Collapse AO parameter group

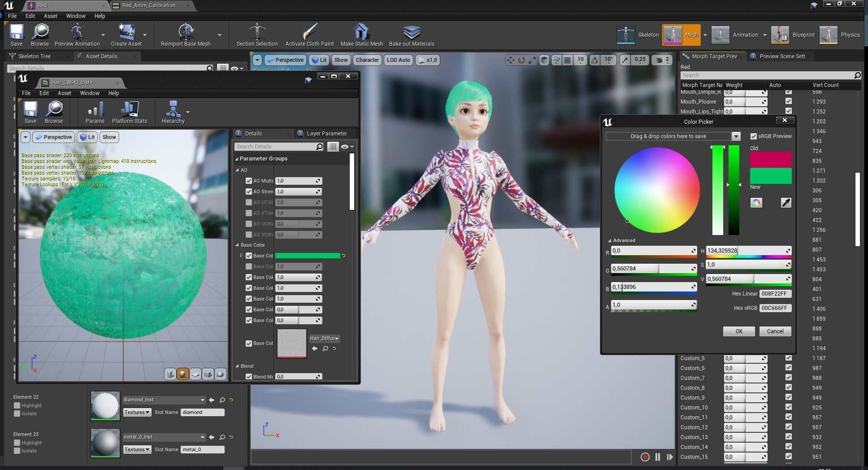pyautogui.click(x=238, y=170)
